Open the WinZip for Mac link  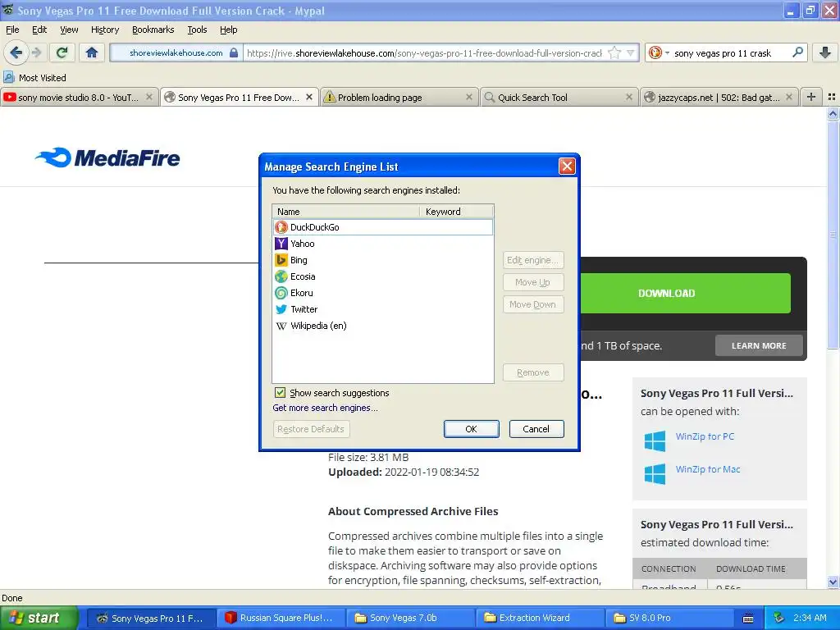click(x=708, y=469)
